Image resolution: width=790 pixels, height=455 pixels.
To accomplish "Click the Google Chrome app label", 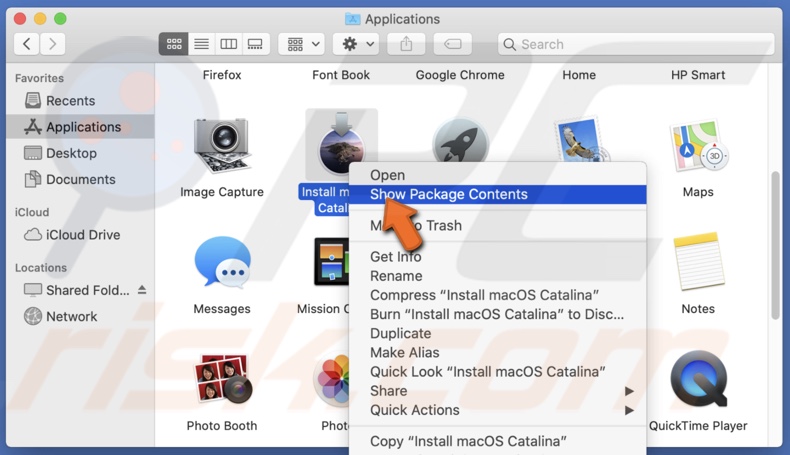I will [x=460, y=75].
